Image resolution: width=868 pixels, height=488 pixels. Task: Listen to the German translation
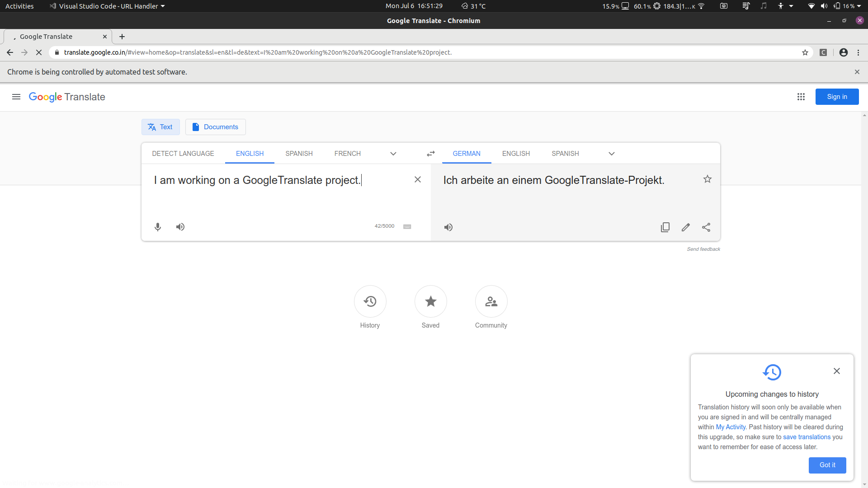click(448, 227)
